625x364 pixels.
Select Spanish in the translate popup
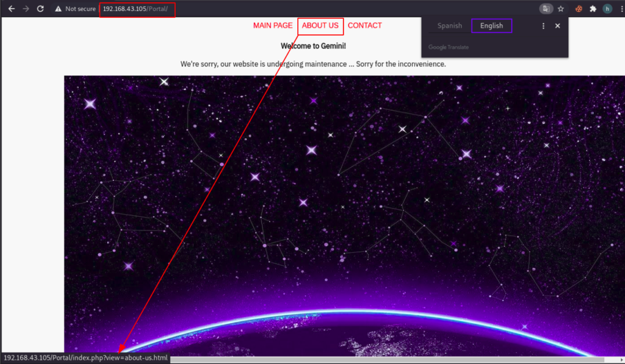click(450, 26)
